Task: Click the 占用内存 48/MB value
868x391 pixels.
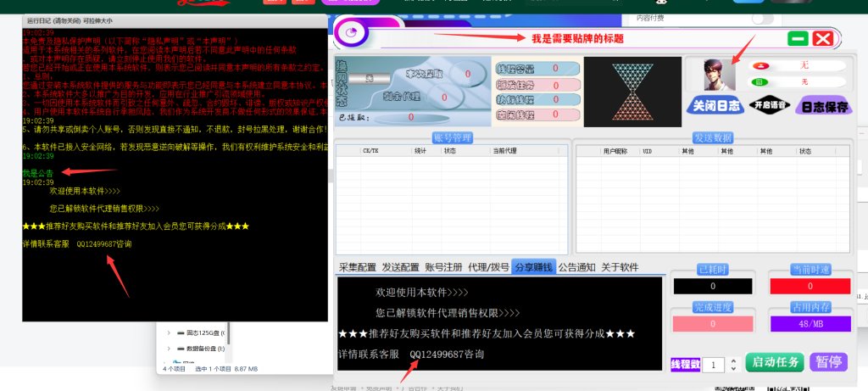Action: pos(810,324)
